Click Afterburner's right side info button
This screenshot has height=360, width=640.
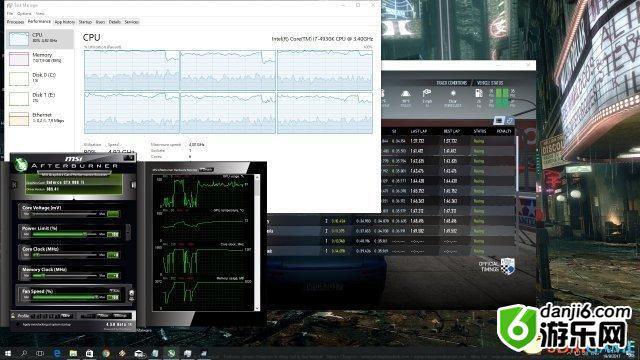click(x=133, y=185)
